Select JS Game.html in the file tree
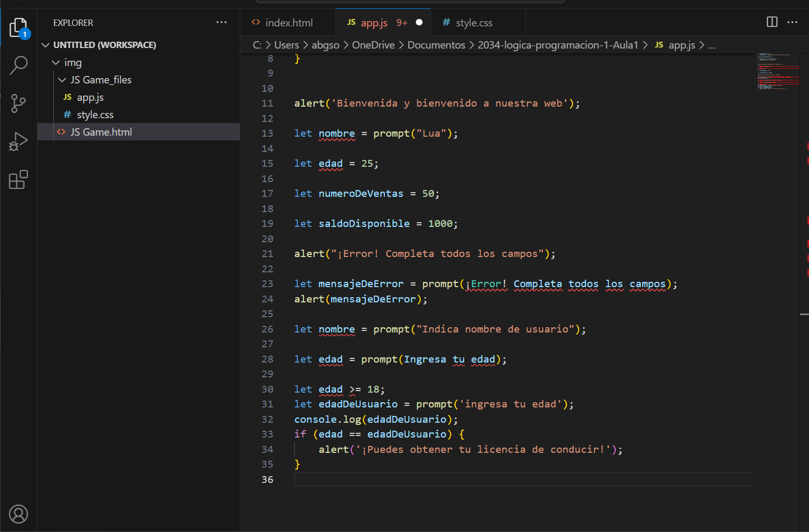Image resolution: width=809 pixels, height=532 pixels. point(138,132)
